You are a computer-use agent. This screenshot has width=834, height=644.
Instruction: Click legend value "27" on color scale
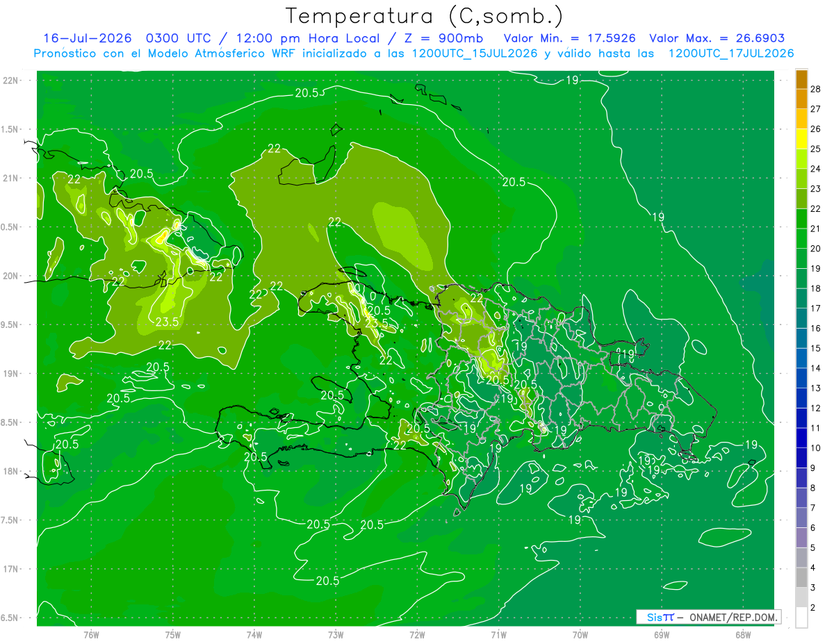coord(816,109)
